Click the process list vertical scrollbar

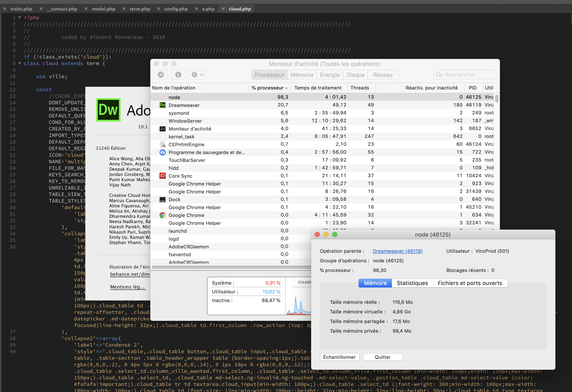pyautogui.click(x=497, y=98)
